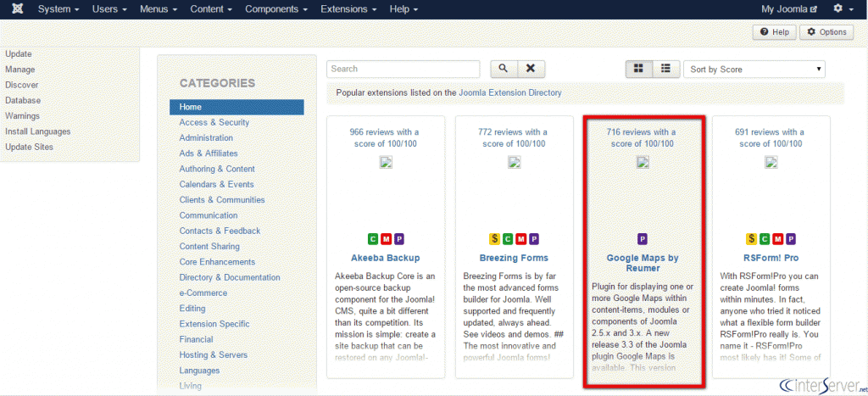Open Joomla Extension Directory link
868x396 pixels.
point(509,93)
